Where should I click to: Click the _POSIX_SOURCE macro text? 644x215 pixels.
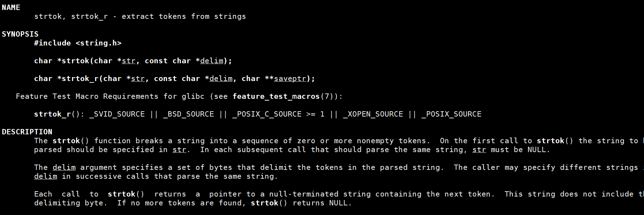[x=451, y=114]
